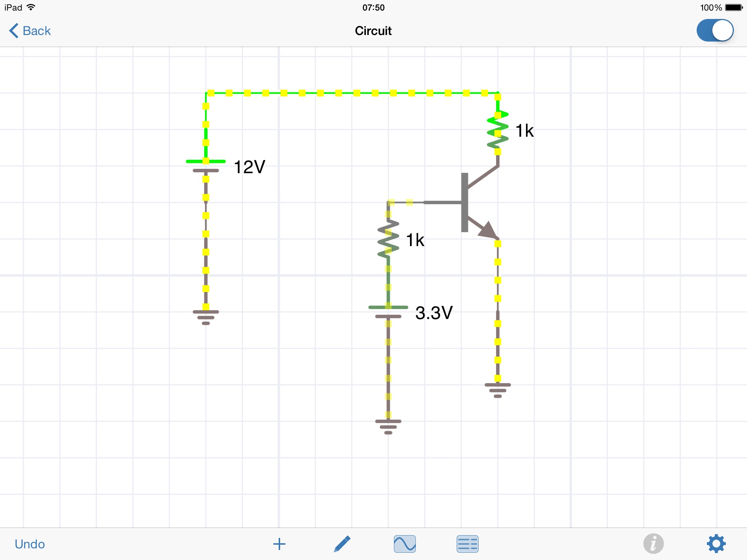The image size is (747, 560).
Task: Tap the base 1k resistor
Action: [x=388, y=239]
